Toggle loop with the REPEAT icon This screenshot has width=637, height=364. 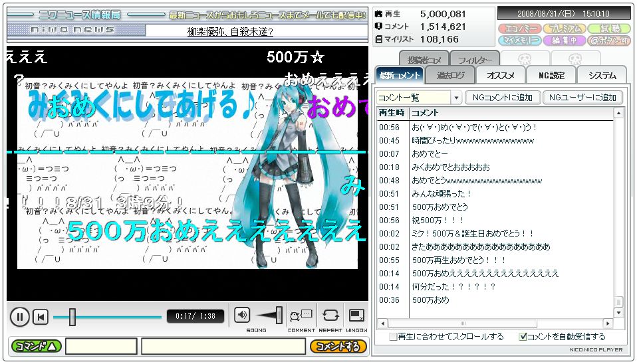point(330,315)
